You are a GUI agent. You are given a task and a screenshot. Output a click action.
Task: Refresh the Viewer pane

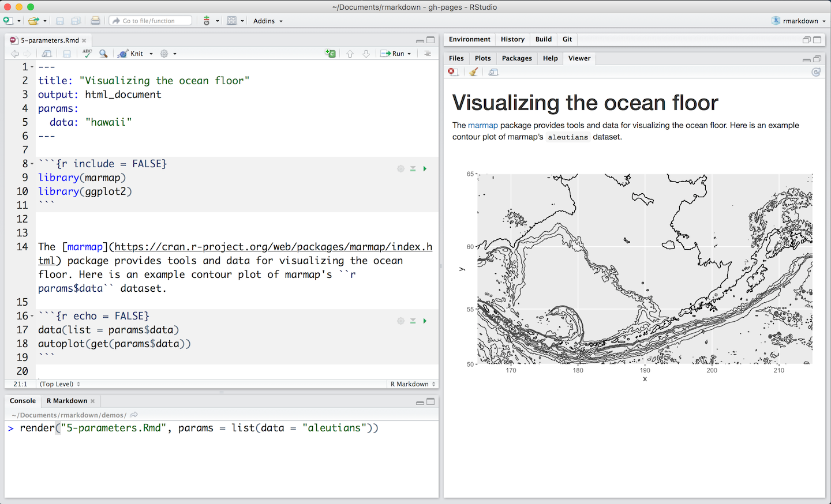click(816, 72)
